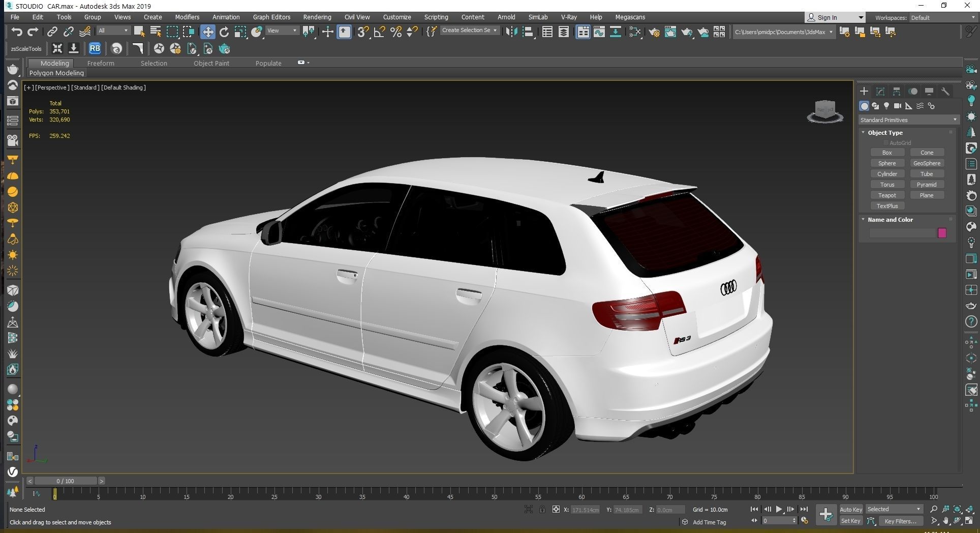Click the RB icon in second toolbar row

95,49
